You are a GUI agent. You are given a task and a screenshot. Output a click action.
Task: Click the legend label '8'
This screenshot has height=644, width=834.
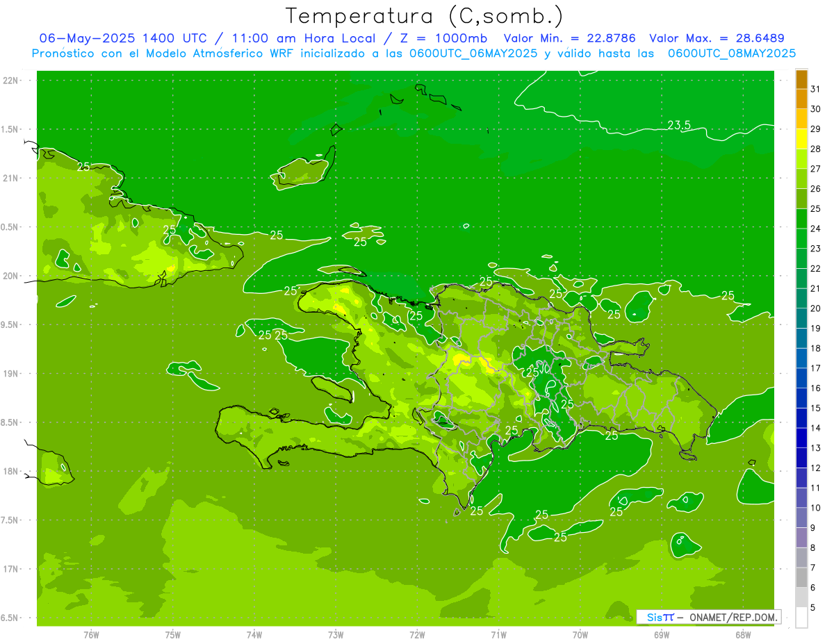812,548
